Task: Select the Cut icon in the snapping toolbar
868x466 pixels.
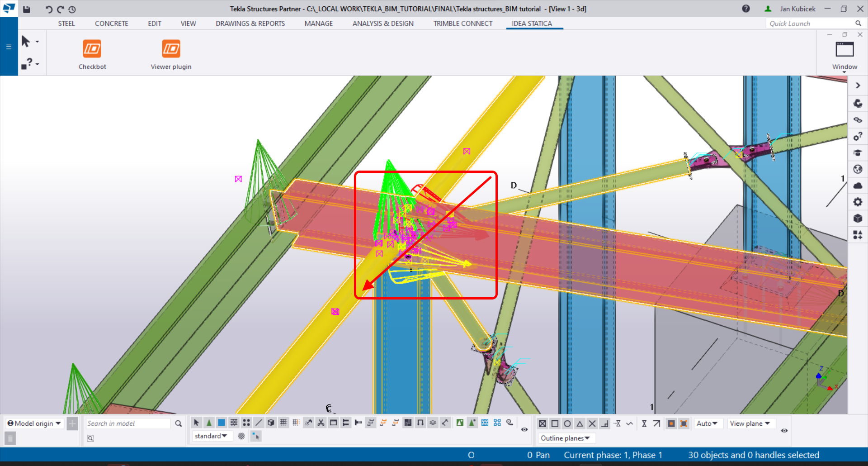Action: tap(321, 423)
